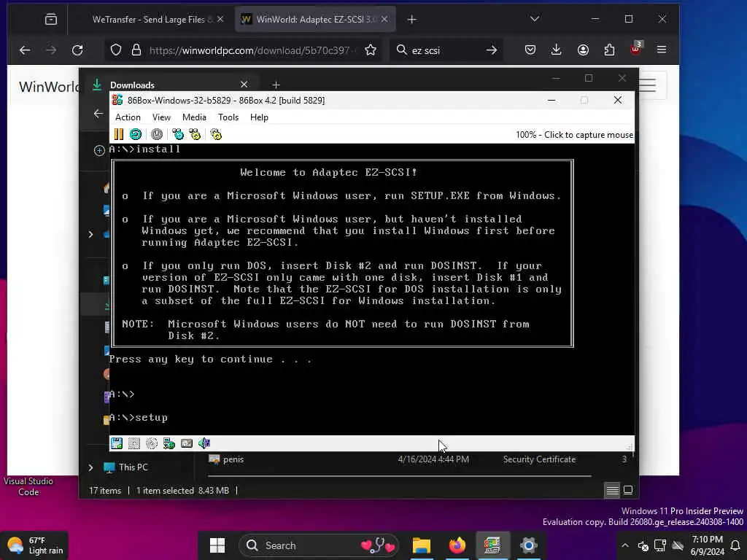The height and width of the screenshot is (560, 747).
Task: Close the WeTransfer tab
Action: (220, 19)
